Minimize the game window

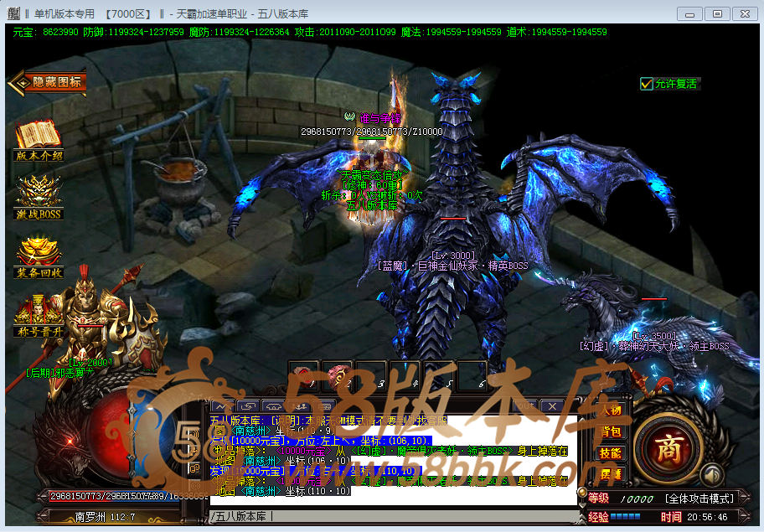[x=689, y=14]
